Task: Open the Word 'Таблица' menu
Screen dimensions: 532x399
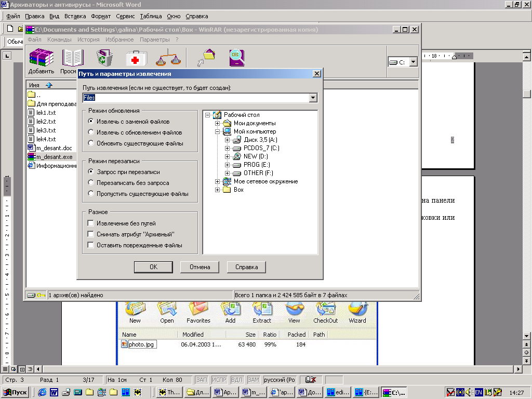Action: pos(151,16)
